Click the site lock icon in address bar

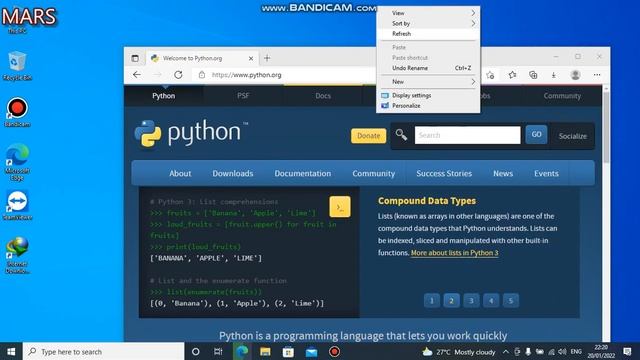pos(202,75)
